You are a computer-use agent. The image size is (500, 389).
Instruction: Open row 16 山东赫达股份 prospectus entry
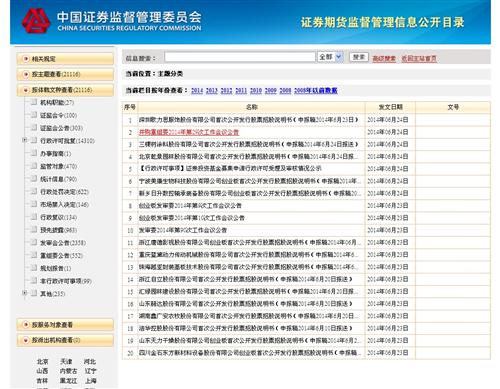[x=246, y=304]
